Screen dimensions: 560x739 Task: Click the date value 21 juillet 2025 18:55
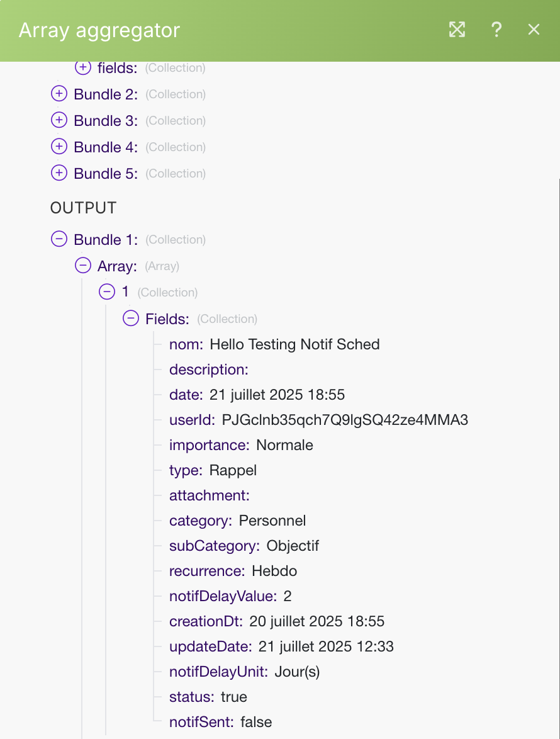pos(277,395)
